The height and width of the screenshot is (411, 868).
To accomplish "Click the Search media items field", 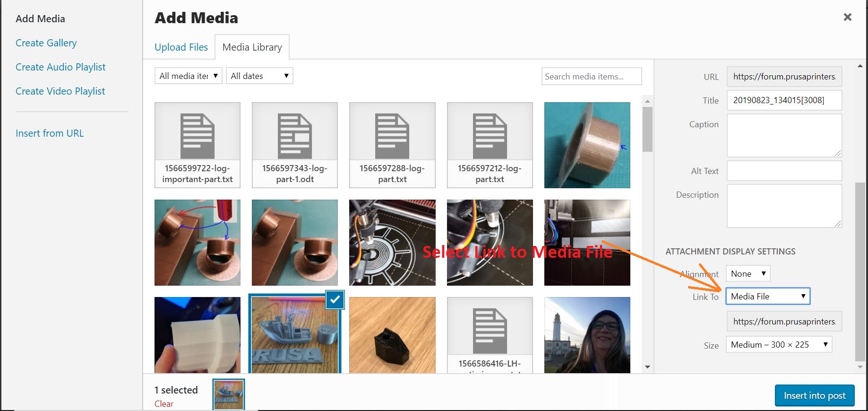I will pyautogui.click(x=591, y=77).
